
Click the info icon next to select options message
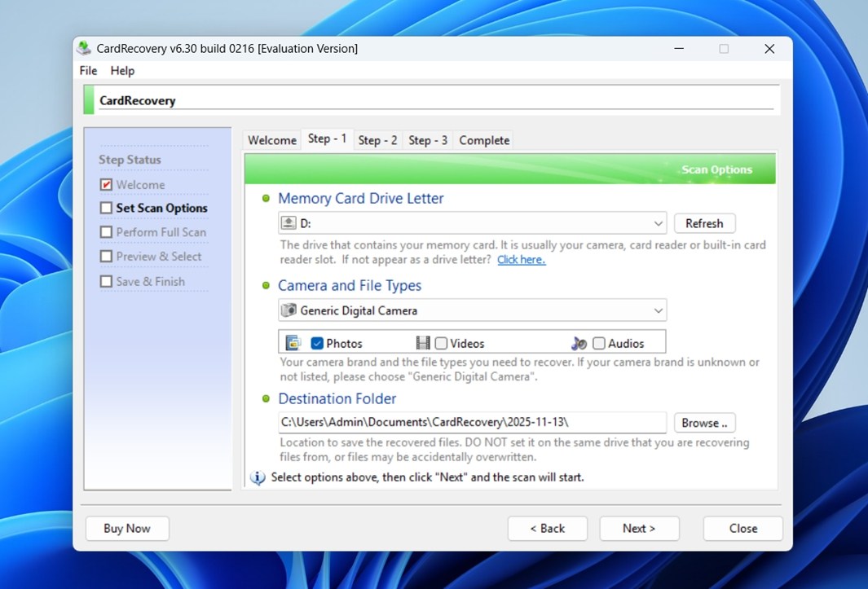point(257,477)
